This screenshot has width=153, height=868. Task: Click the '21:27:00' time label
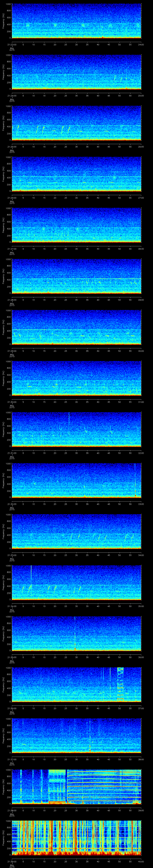coord(12,249)
